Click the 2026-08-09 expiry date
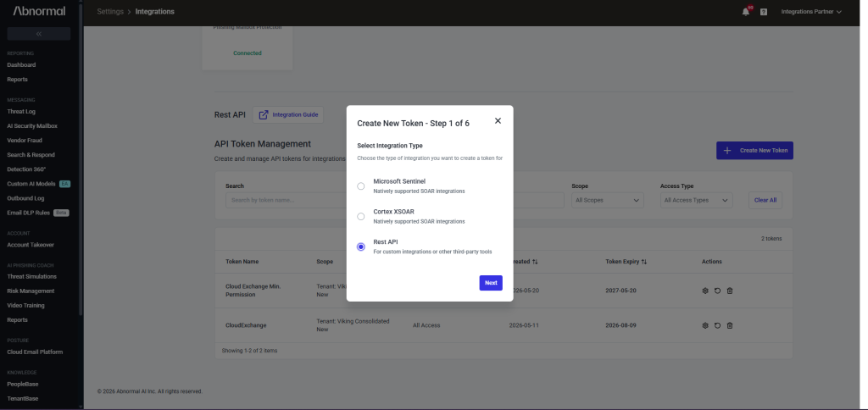Viewport: 868px width, 410px height. (620, 325)
